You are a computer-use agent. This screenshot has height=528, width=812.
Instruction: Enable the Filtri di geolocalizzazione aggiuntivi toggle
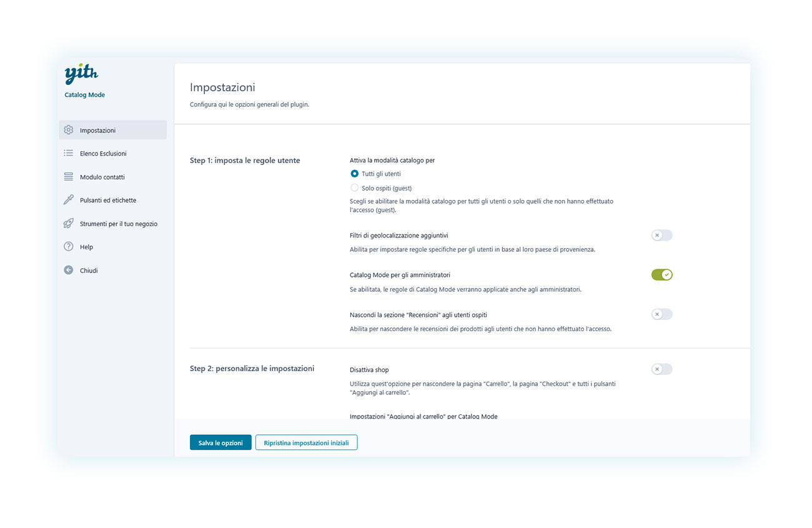pos(661,235)
